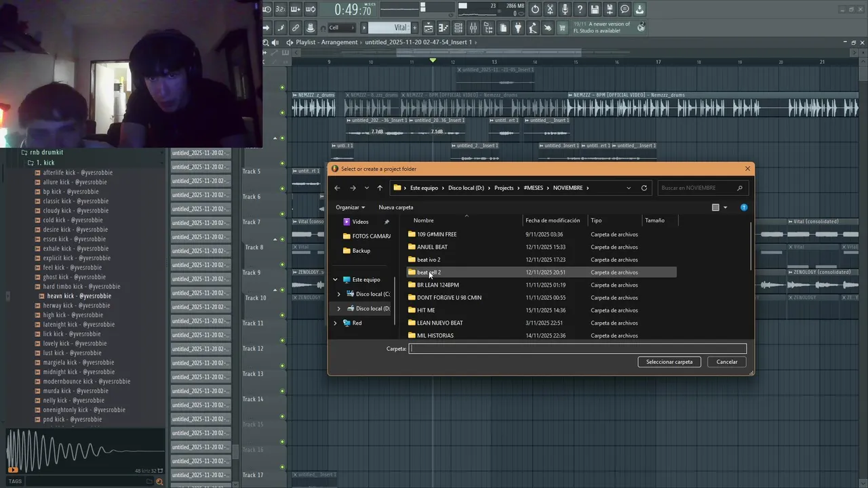Click the microphone one-click recording icon

click(565, 9)
